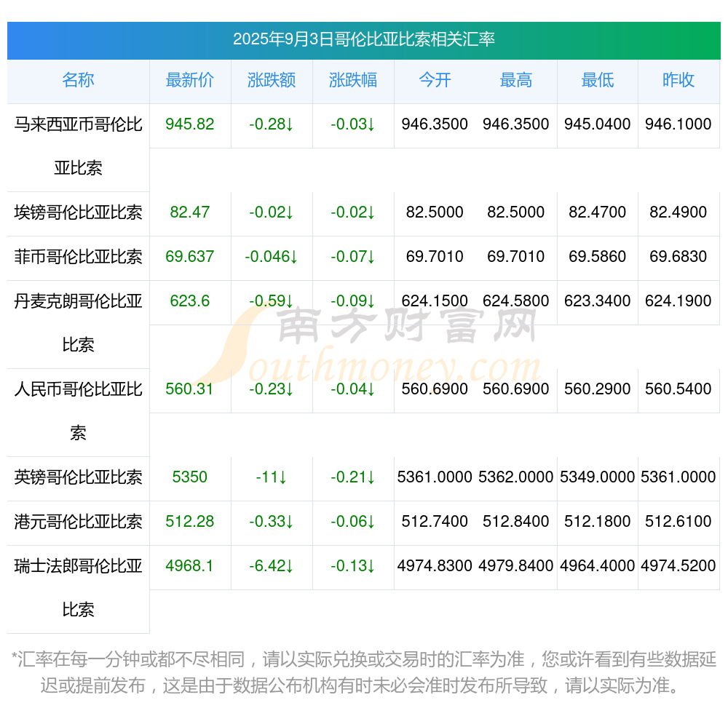Click high value 5362.0000

516,477
